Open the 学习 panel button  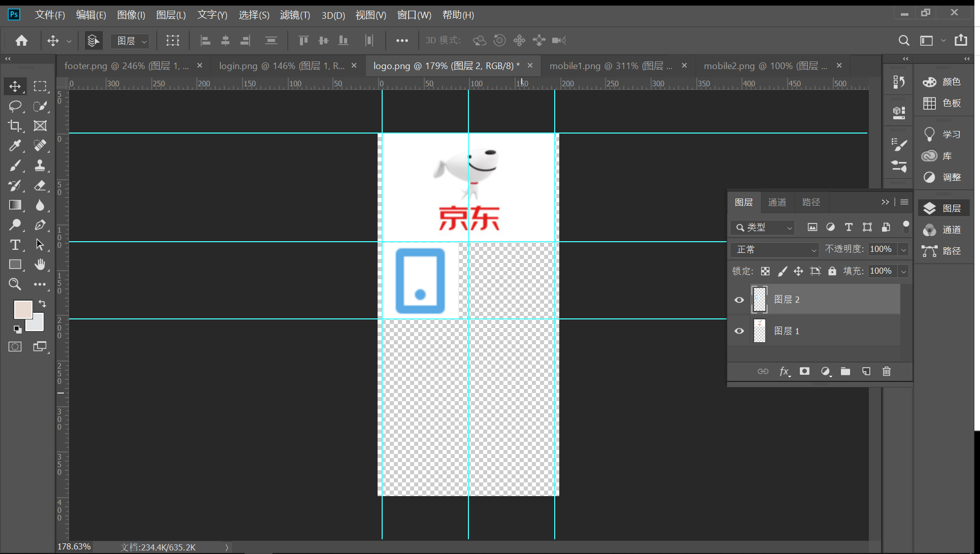942,135
